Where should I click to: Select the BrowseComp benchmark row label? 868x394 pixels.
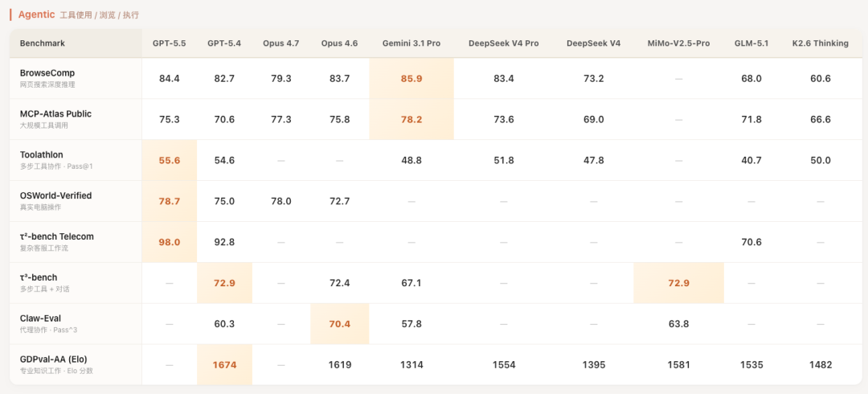(47, 73)
